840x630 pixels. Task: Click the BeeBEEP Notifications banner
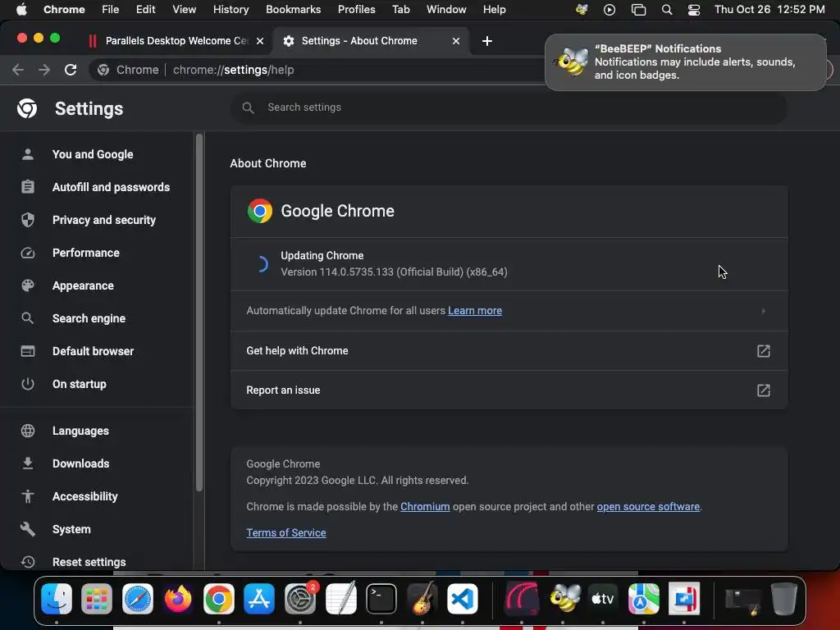tap(685, 62)
